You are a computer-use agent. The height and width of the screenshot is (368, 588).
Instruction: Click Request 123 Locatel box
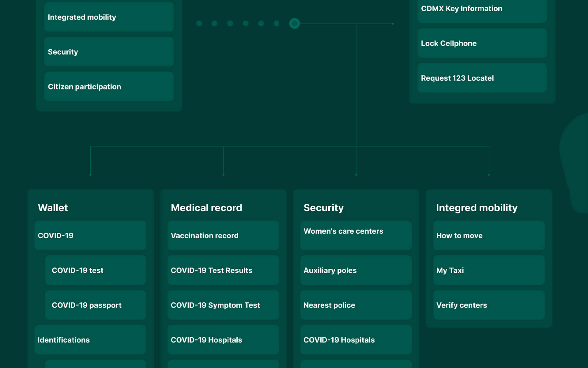click(482, 78)
